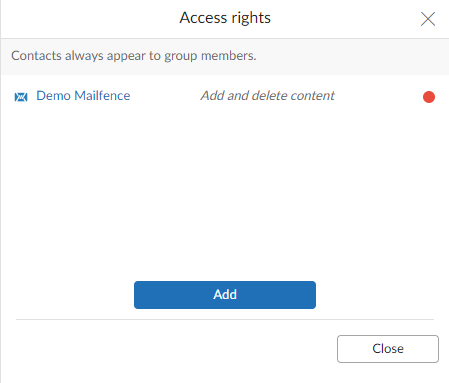This screenshot has width=449, height=383.
Task: Exit via the outlined Close button
Action: click(388, 349)
